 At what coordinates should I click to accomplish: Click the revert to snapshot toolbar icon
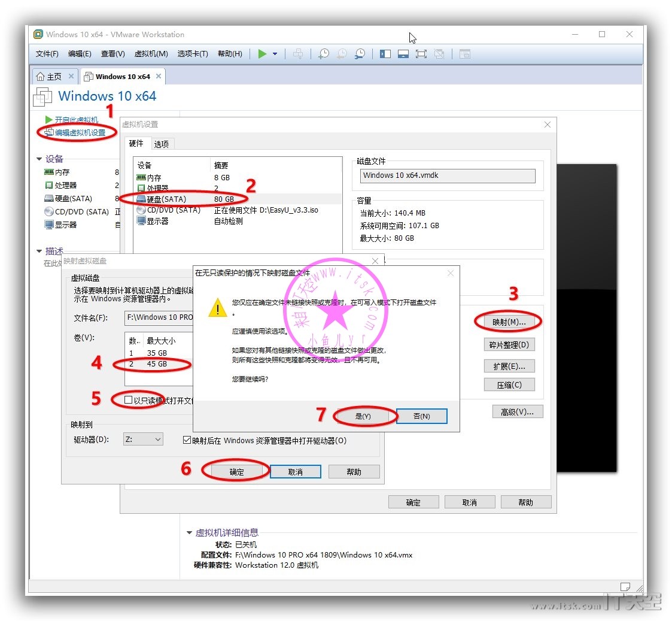coord(342,54)
